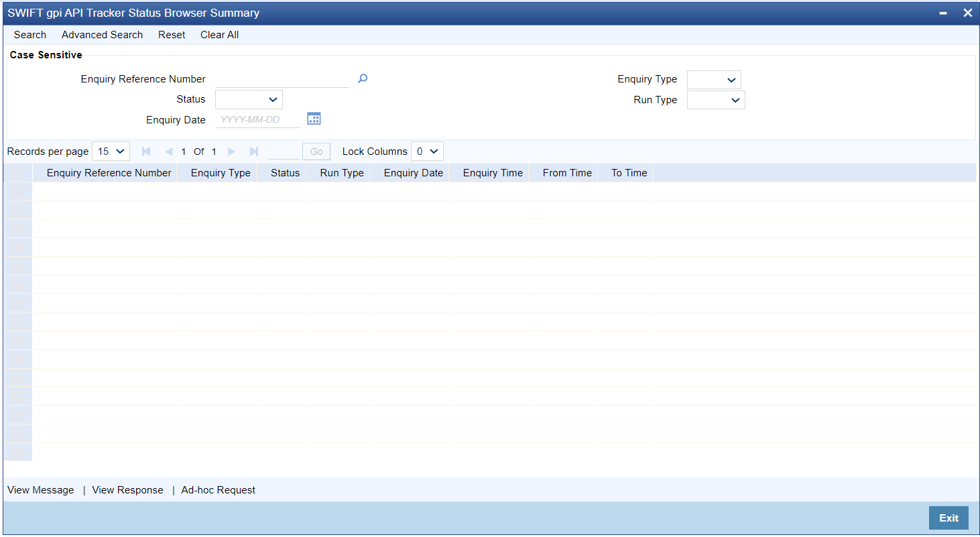
Task: Choose Clear All
Action: coord(219,35)
